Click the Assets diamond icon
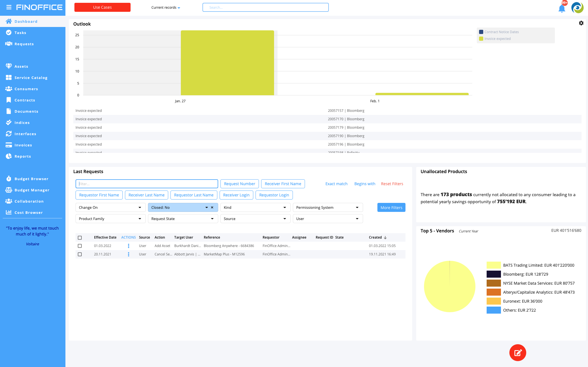The width and height of the screenshot is (588, 367). pos(9,66)
